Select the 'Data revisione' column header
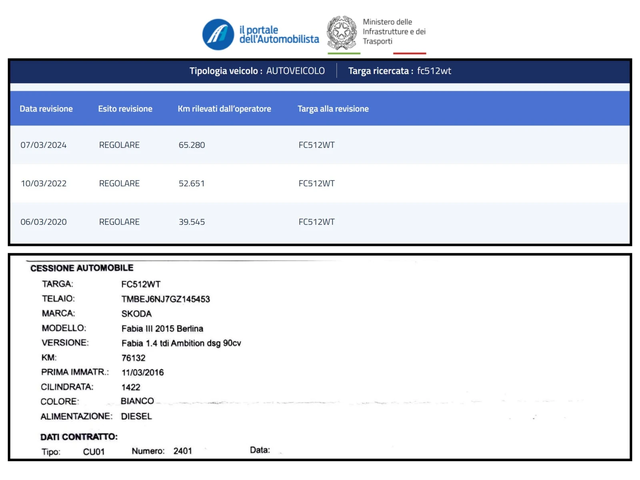640x480 pixels. click(x=46, y=109)
